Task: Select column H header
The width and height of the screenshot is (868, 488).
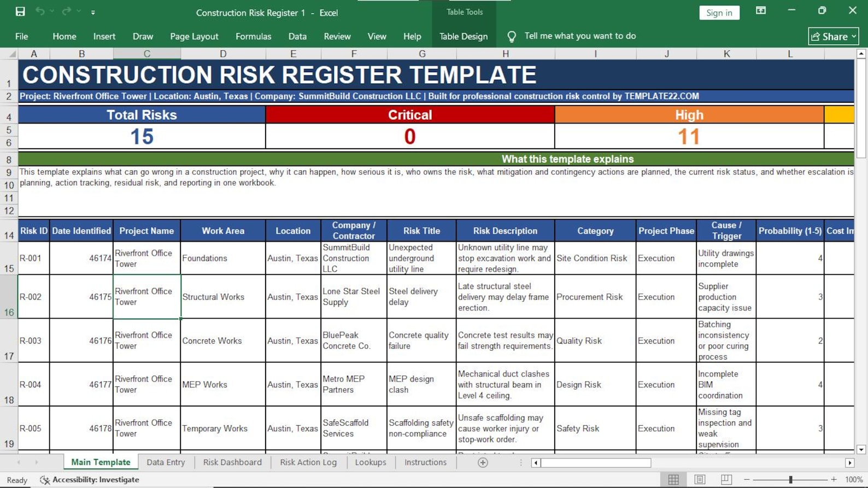Action: pos(506,54)
